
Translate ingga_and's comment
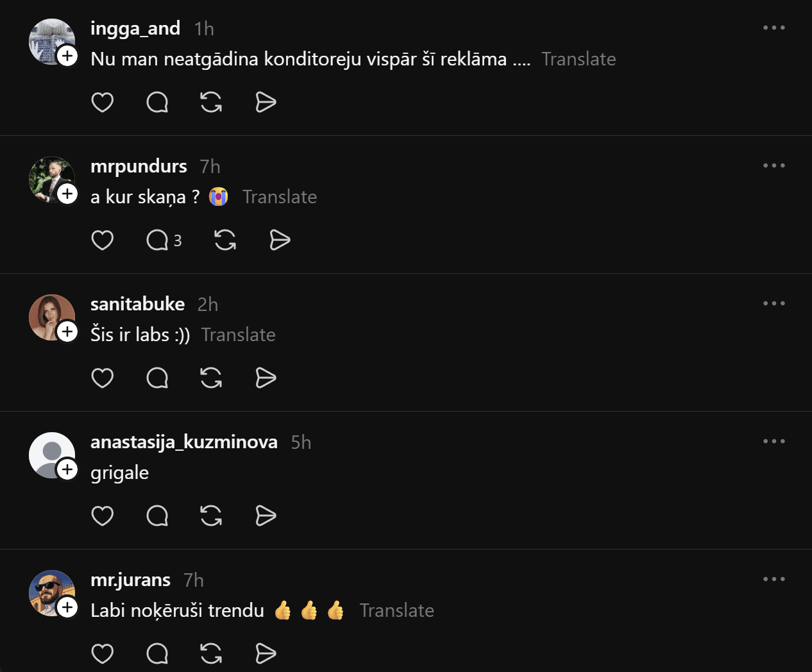pos(578,59)
